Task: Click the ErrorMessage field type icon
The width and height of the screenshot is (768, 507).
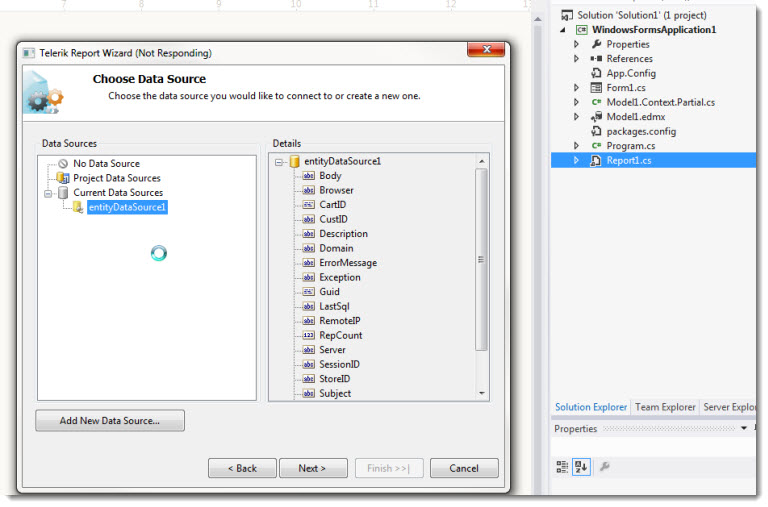Action: pos(309,263)
